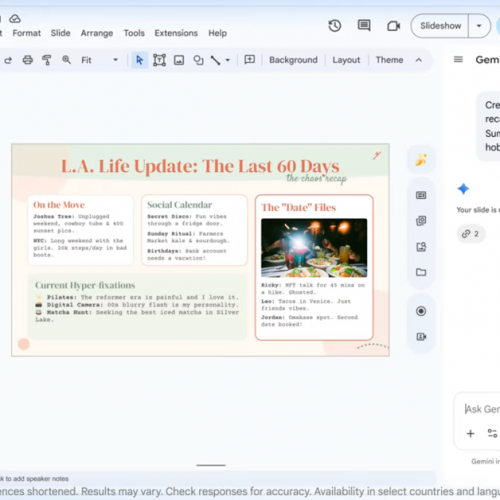This screenshot has height=500, width=500.
Task: Open the Theme panel
Action: coord(389,60)
